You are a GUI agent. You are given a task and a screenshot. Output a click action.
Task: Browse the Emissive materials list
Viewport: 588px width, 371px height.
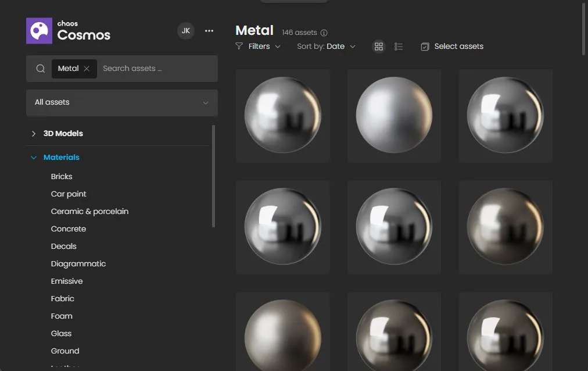[67, 281]
